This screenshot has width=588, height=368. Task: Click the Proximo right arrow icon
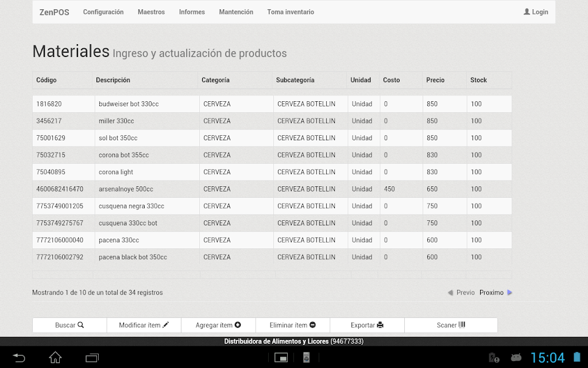tap(509, 293)
